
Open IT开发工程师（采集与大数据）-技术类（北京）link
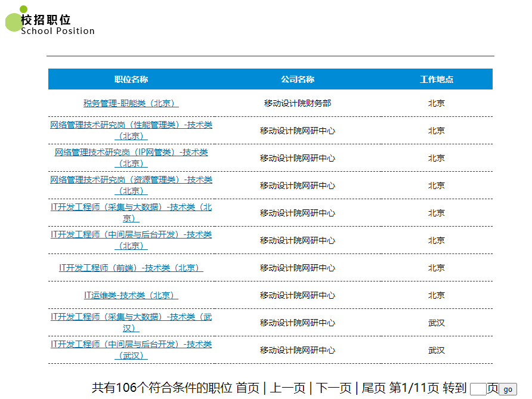(x=131, y=213)
